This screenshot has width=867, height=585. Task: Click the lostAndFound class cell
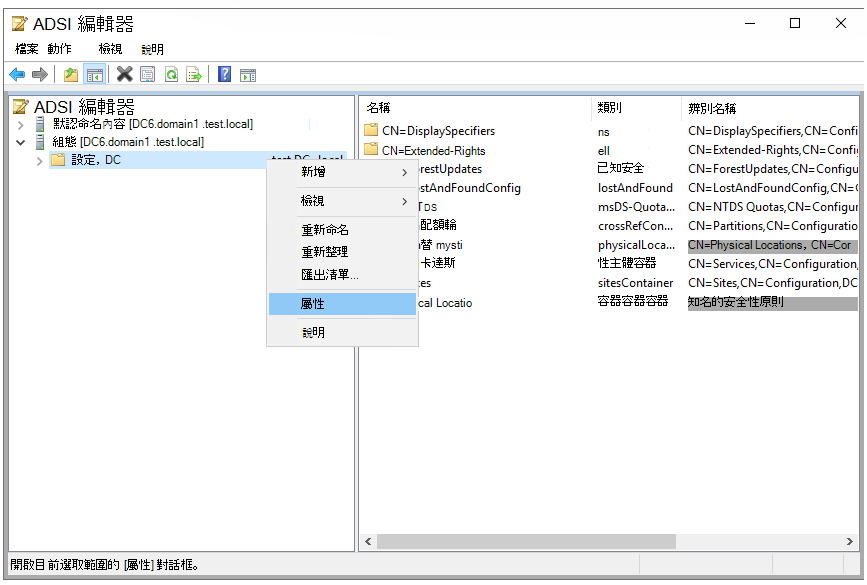635,188
